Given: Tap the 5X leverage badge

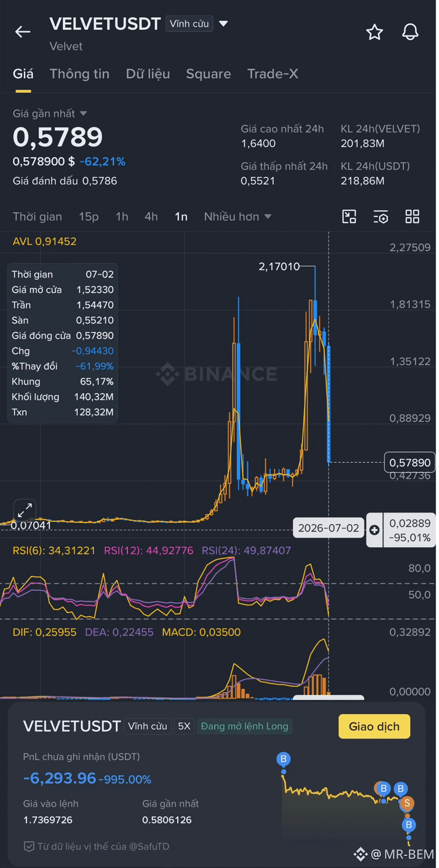Looking at the screenshot, I should (184, 726).
